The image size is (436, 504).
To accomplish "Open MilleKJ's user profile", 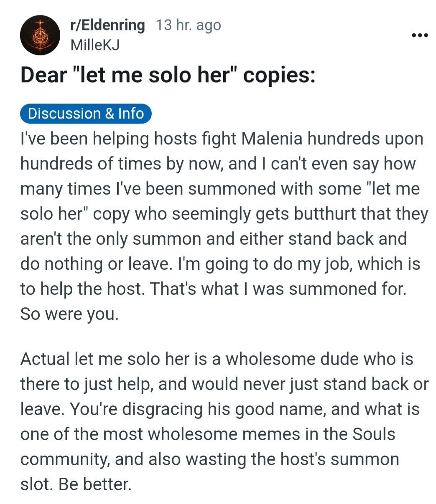I will tap(95, 45).
